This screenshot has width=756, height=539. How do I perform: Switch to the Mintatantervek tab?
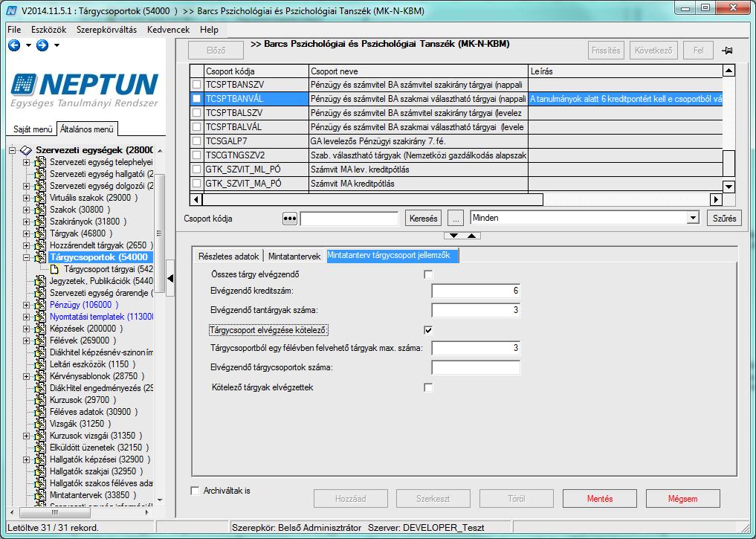[x=294, y=256]
